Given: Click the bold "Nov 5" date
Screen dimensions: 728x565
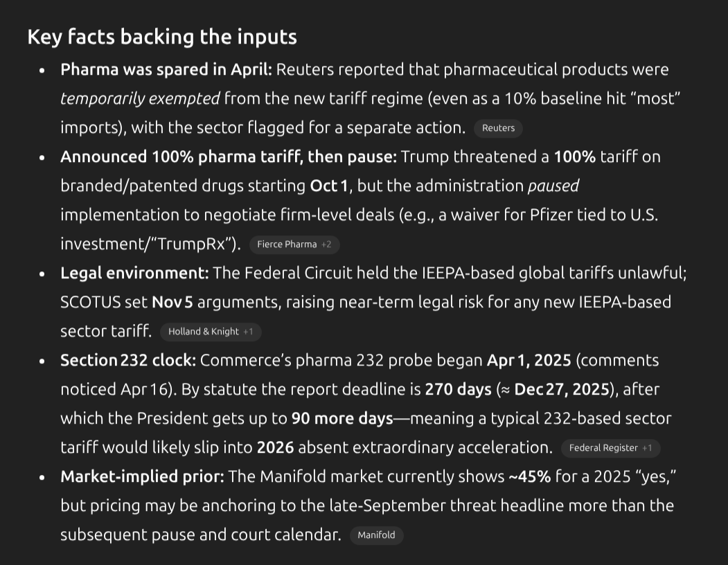Looking at the screenshot, I should click(169, 303).
